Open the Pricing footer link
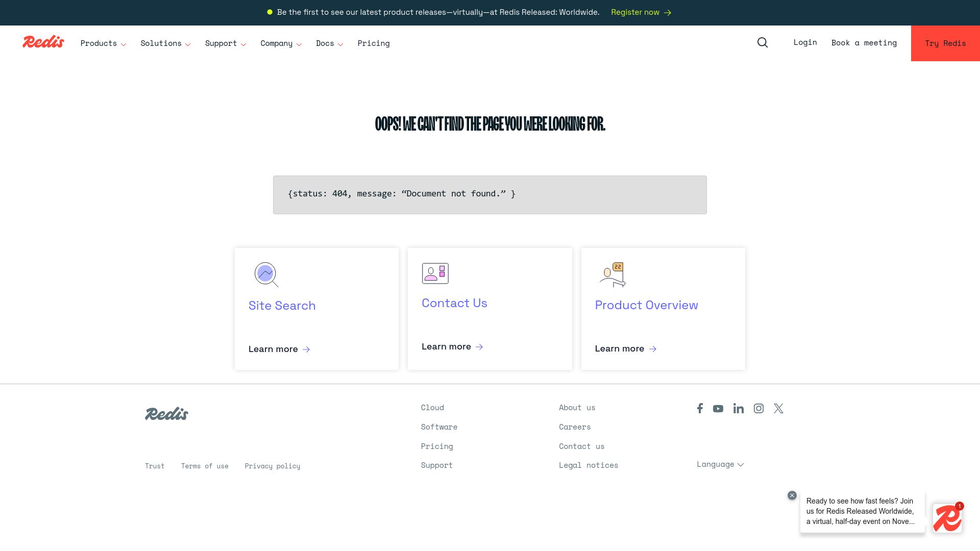This screenshot has height=551, width=980. point(437,446)
